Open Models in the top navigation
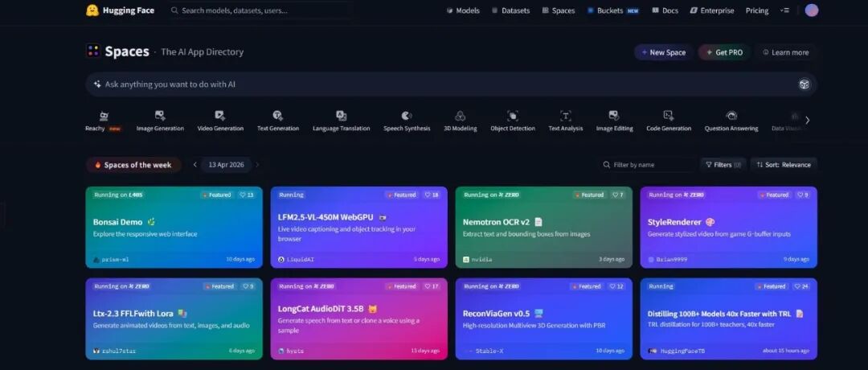This screenshot has width=868, height=370. coord(463,10)
